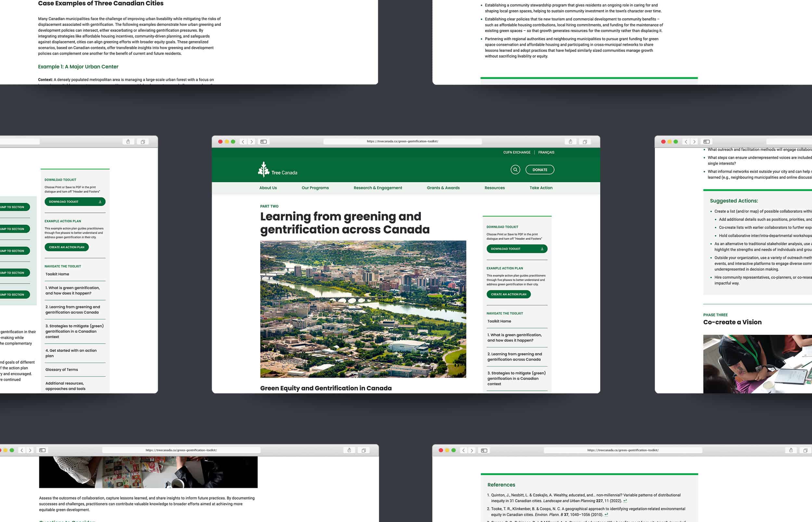Open section 3 Strategies link in middle-left window
812x522 pixels.
[75, 331]
